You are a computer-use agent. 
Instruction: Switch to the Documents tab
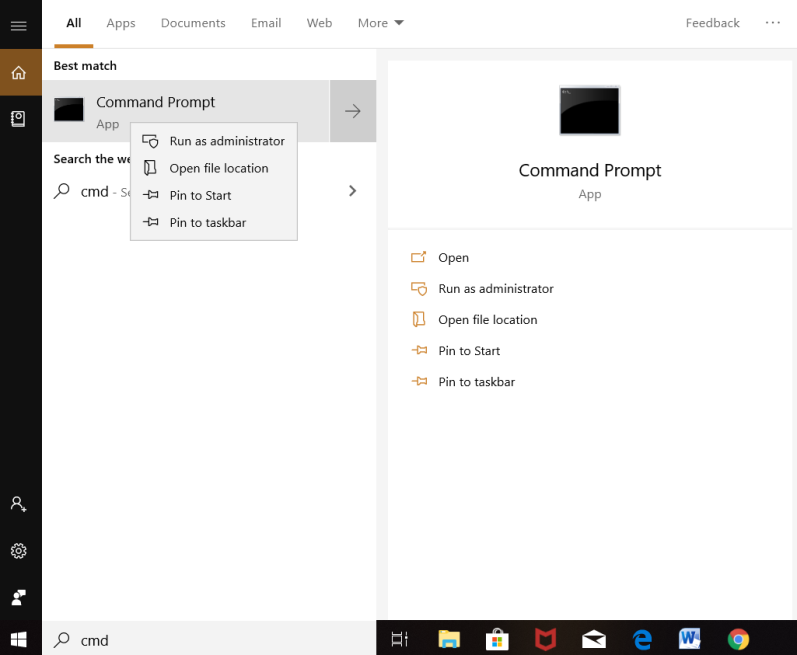(193, 23)
